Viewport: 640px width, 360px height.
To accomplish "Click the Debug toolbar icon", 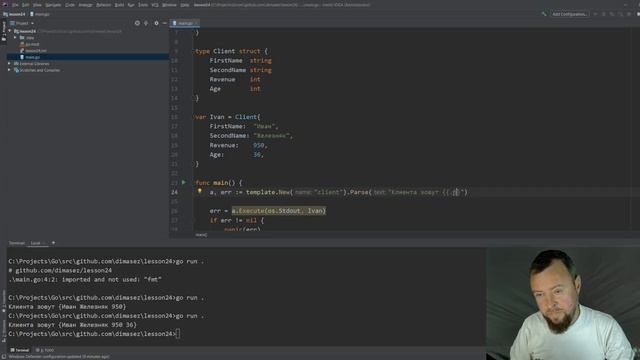I will pyautogui.click(x=604, y=14).
